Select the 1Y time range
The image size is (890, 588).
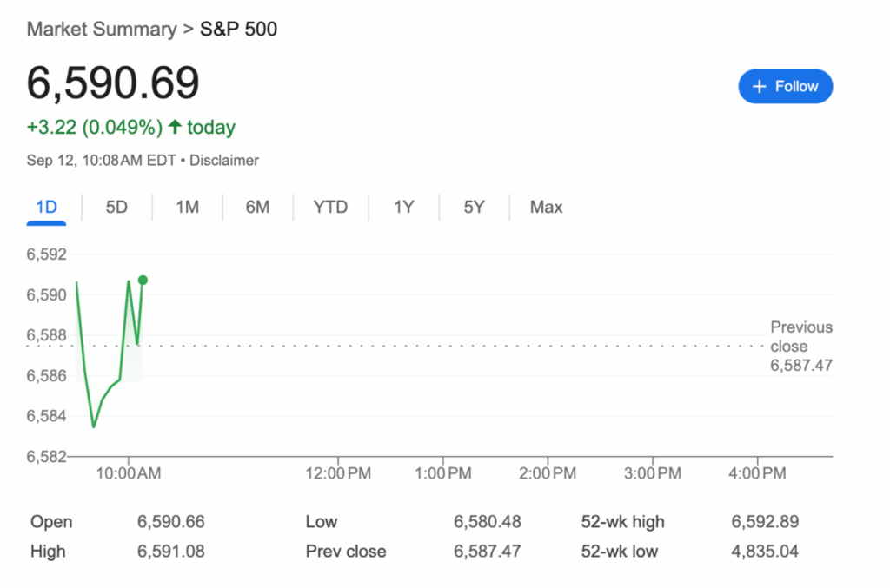(x=403, y=207)
